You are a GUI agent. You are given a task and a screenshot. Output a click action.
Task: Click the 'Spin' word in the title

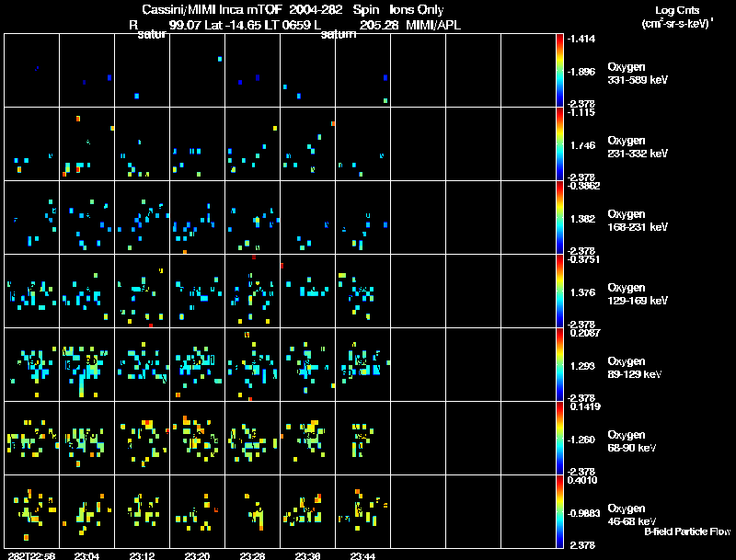point(366,10)
